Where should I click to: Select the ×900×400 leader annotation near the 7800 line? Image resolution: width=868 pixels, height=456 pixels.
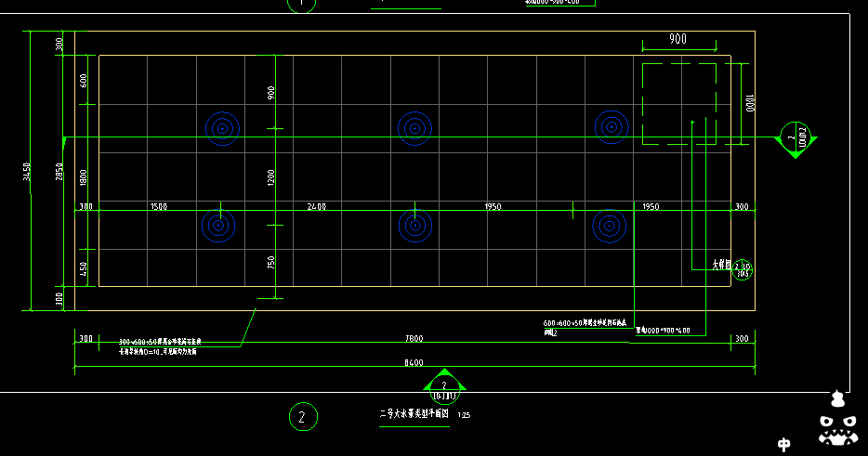663,331
